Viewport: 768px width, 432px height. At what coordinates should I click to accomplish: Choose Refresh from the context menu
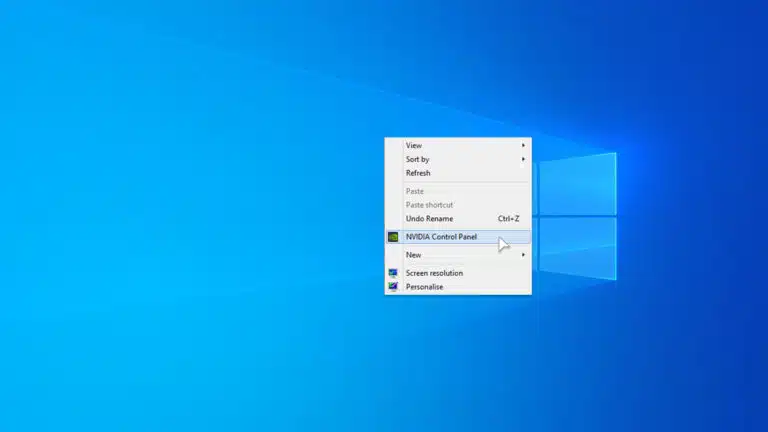[458, 173]
